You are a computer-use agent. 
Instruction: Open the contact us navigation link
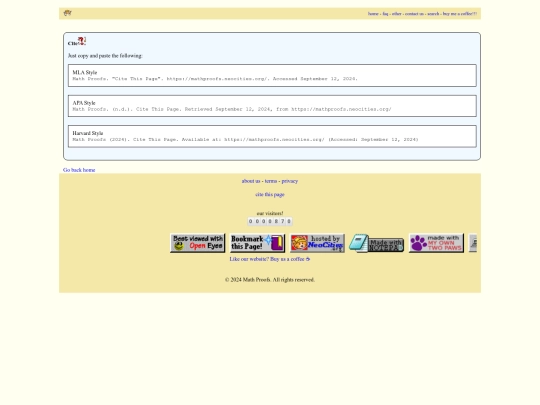click(414, 14)
